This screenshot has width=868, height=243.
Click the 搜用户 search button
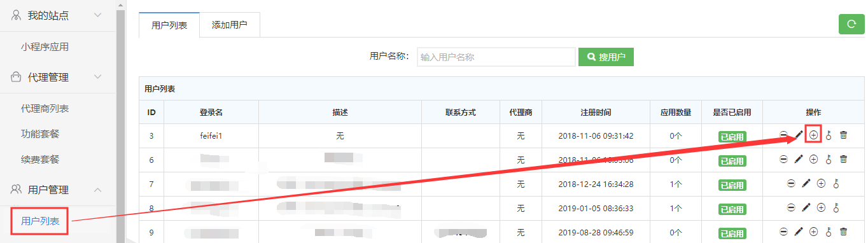[x=606, y=57]
